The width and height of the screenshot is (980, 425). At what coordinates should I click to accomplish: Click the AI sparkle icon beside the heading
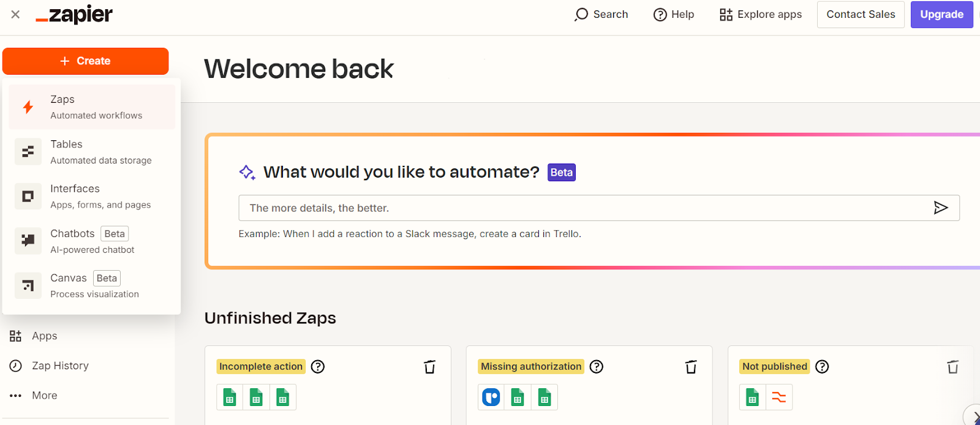247,172
